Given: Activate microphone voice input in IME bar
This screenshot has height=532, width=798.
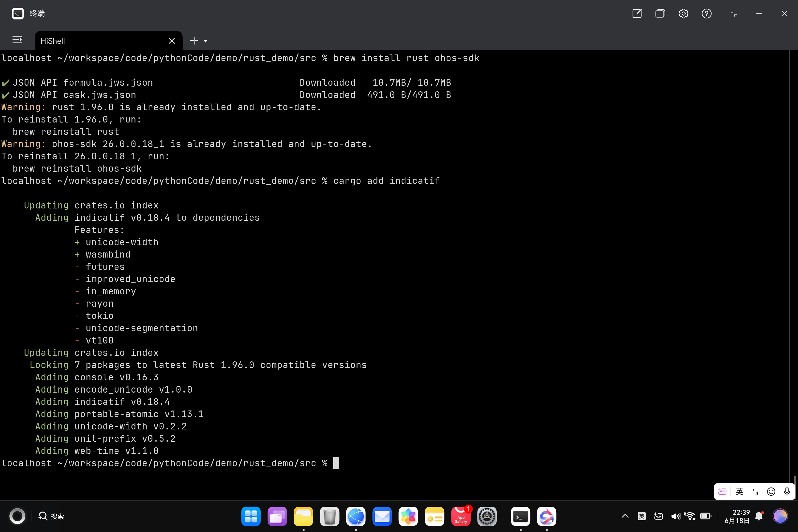Looking at the screenshot, I should click(x=787, y=491).
